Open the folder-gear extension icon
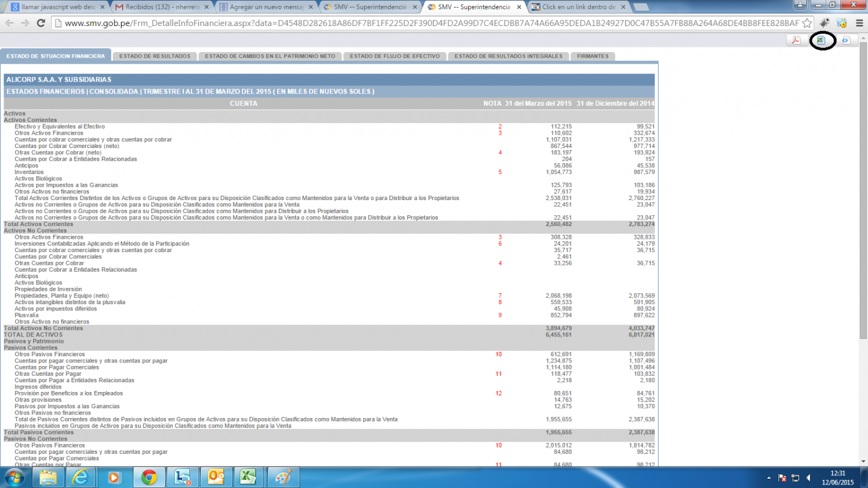This screenshot has height=488, width=868. click(842, 23)
